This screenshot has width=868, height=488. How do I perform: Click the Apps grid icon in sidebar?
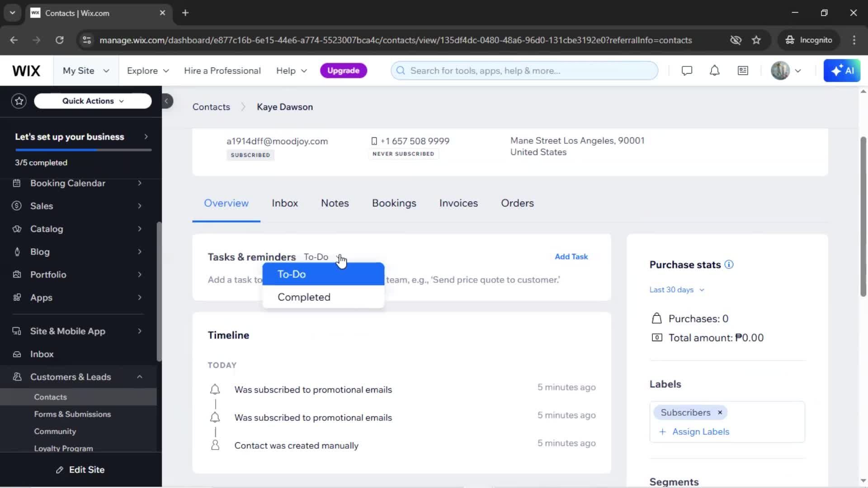tap(17, 297)
